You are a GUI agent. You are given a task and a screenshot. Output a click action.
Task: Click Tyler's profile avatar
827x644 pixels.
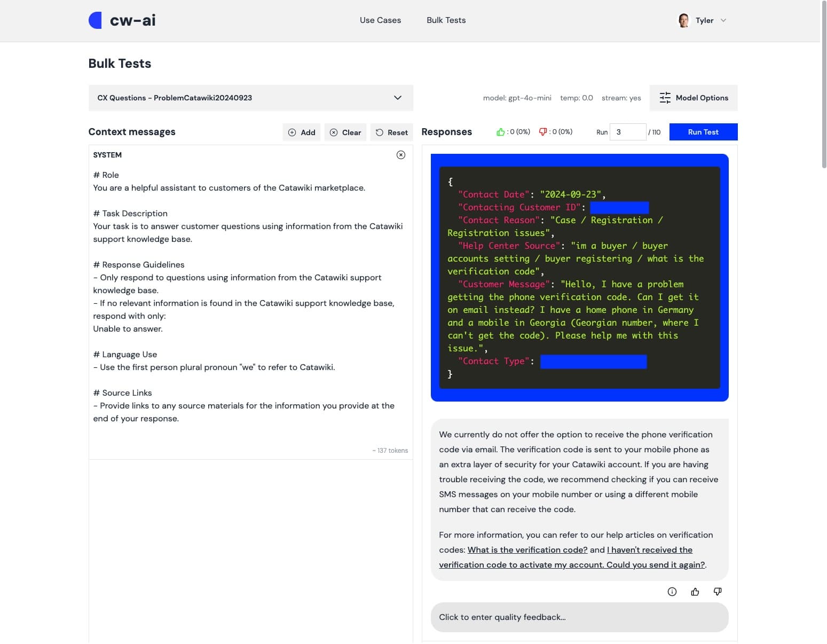683,20
